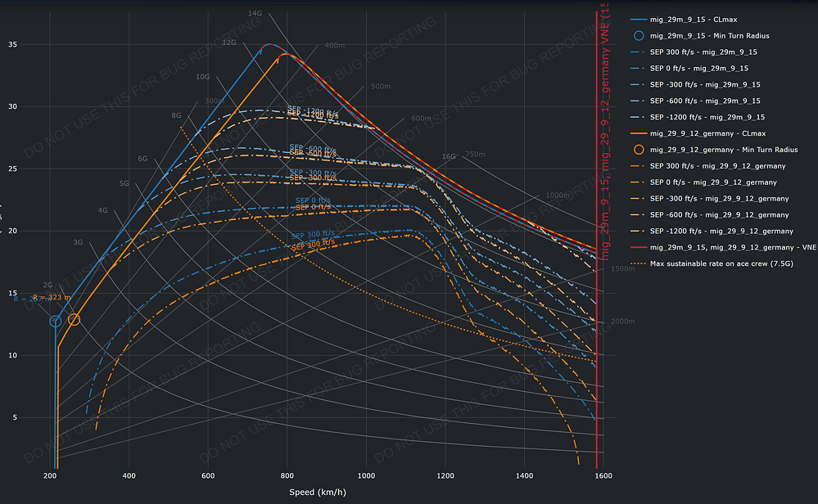Click SEP -1200 ft/s mig_29_9_12_germany in legend
Image resolution: width=818 pixels, height=504 pixels.
(x=709, y=231)
